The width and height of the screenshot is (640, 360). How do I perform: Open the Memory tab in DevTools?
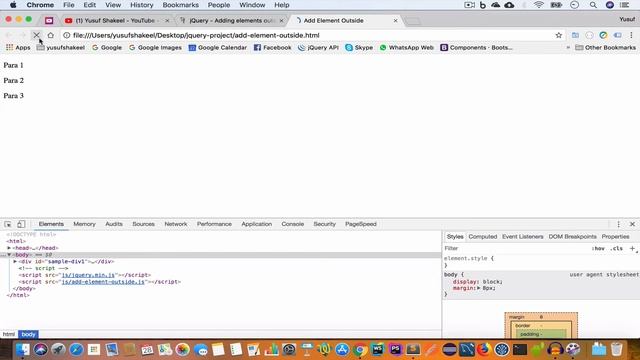(x=84, y=224)
